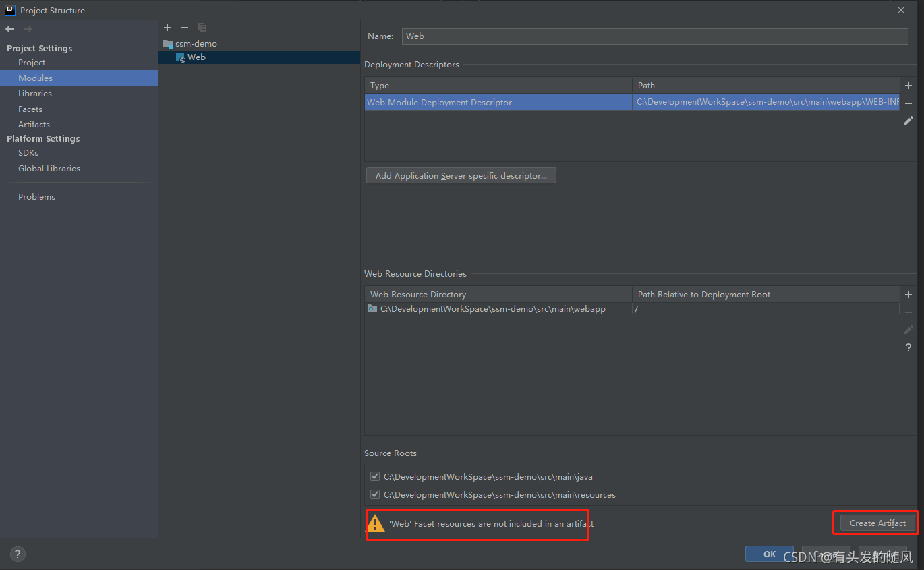Viewport: 924px width, 570px height.
Task: Toggle the src\main\resources source root checkbox
Action: [375, 494]
